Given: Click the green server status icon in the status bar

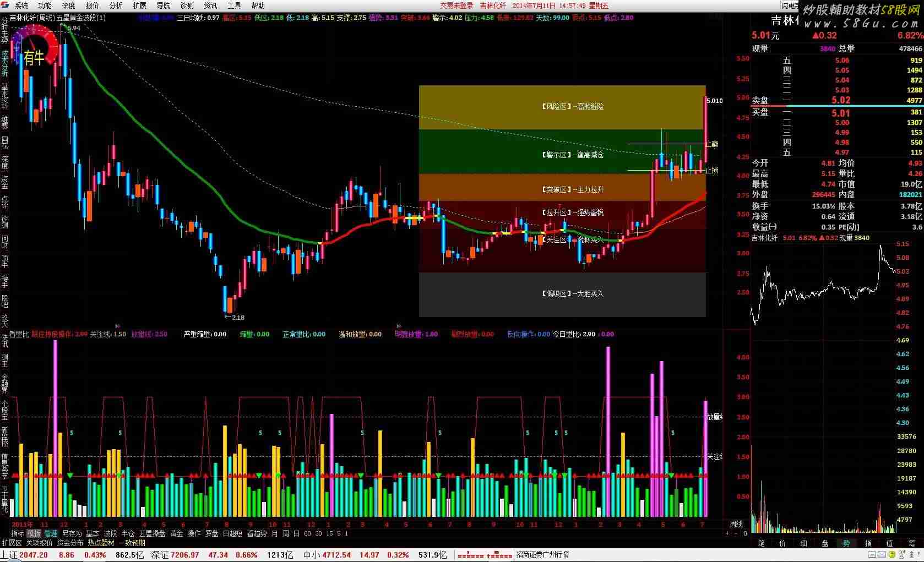Looking at the screenshot, I should pyautogui.click(x=892, y=554).
